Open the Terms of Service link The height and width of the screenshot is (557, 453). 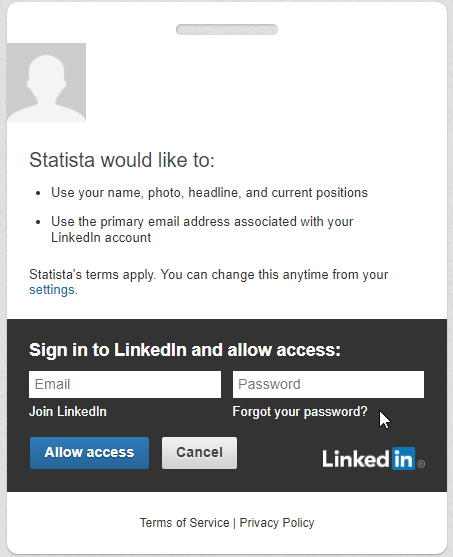click(184, 523)
